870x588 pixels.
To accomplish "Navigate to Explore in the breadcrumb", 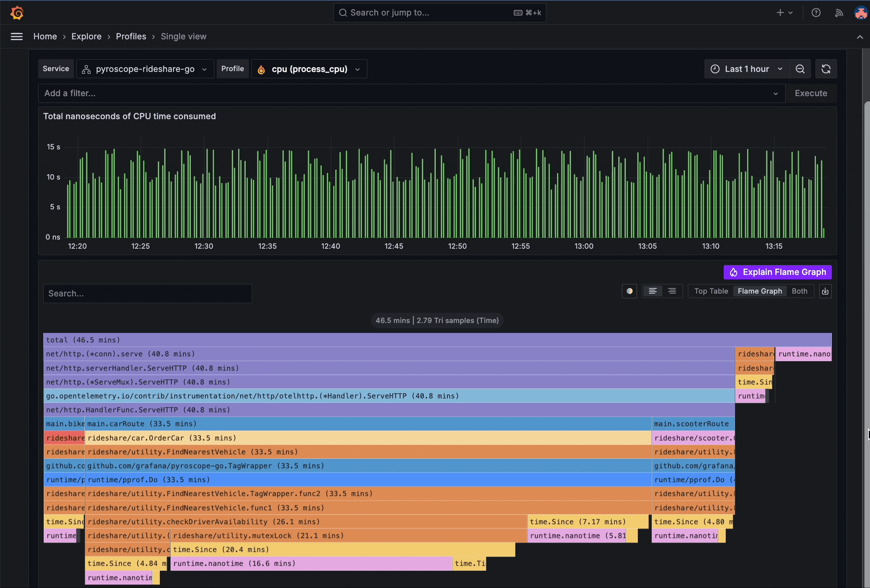I will pos(87,36).
